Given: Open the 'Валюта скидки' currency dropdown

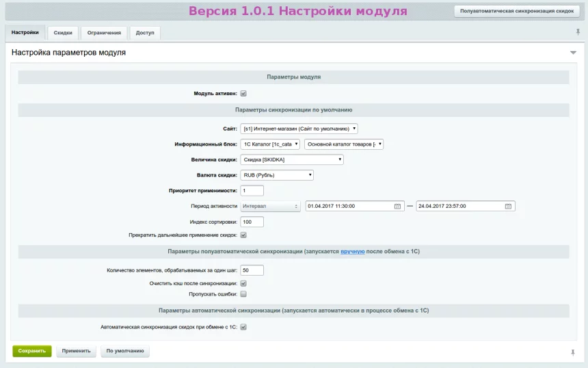Looking at the screenshot, I should (277, 175).
